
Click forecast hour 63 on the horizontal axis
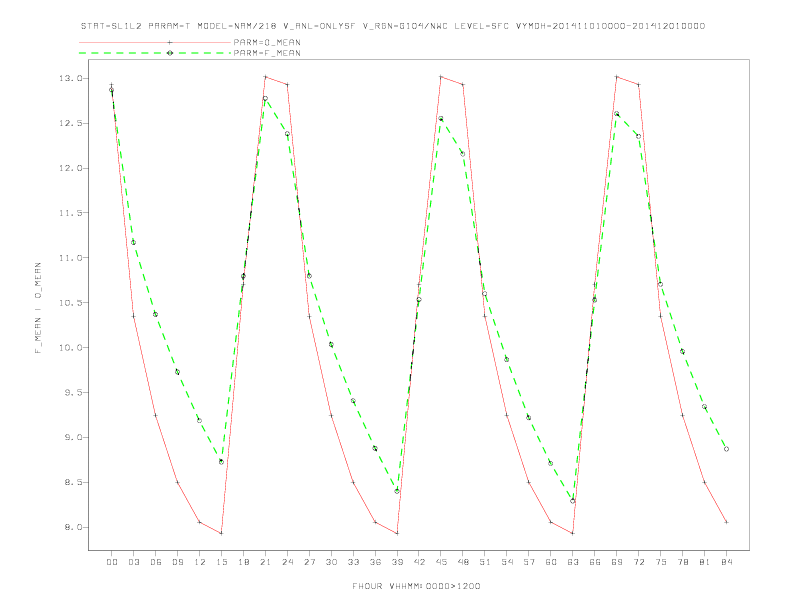coord(573,562)
